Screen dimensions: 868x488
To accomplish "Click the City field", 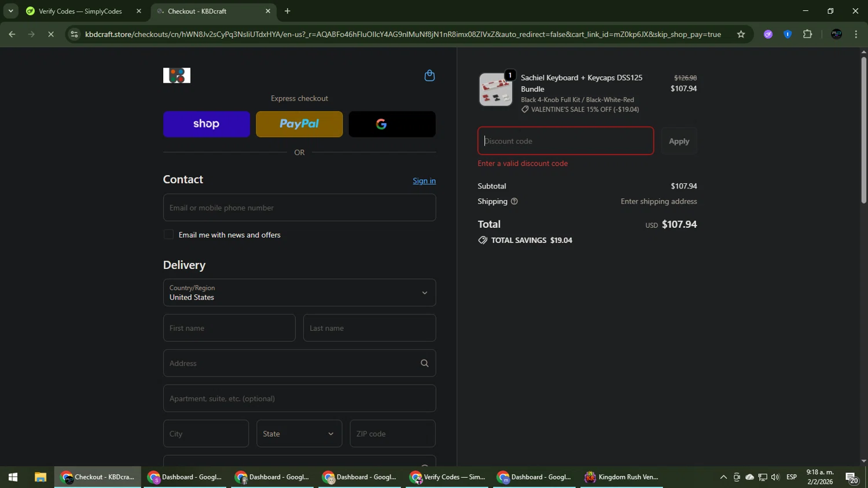I will pyautogui.click(x=206, y=434).
